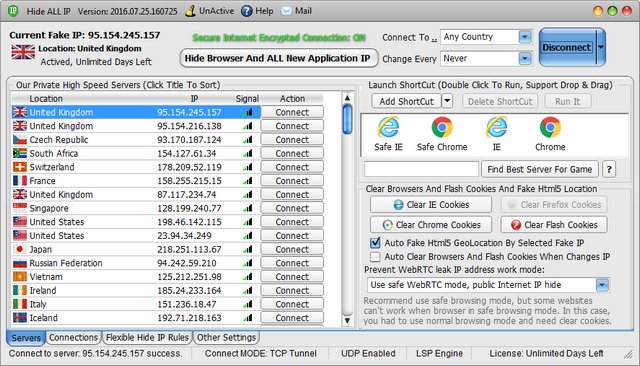Click the France flag icon
The width and height of the screenshot is (640, 366).
click(x=20, y=181)
